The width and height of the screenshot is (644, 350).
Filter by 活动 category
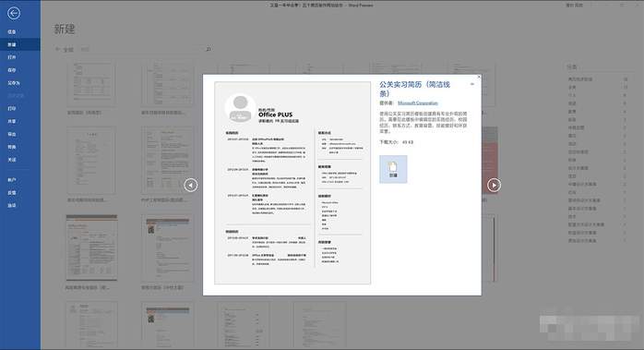pyautogui.click(x=572, y=144)
